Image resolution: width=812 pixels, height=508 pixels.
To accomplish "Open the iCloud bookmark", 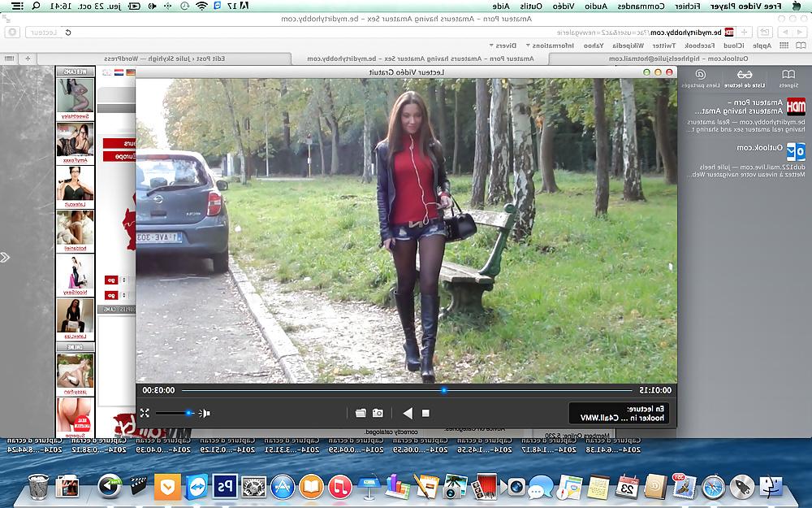I will point(734,46).
